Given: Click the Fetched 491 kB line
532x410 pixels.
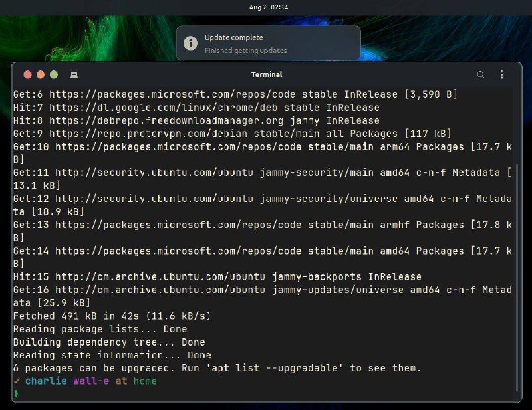Looking at the screenshot, I should click(112, 316).
